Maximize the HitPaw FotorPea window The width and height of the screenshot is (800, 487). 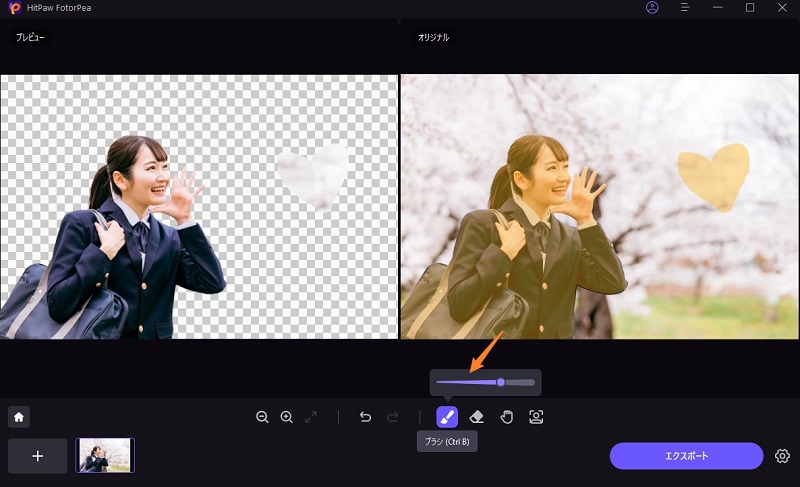tap(750, 8)
